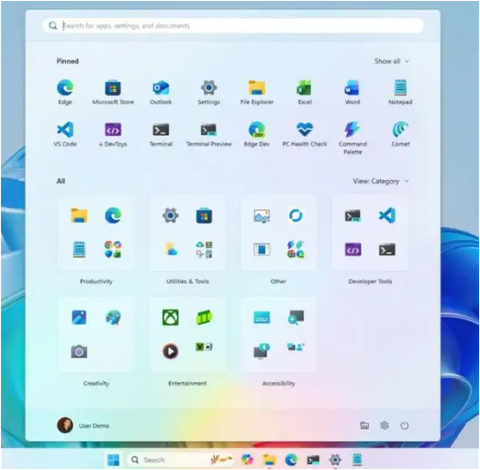This screenshot has width=480, height=470.
Task: Open the View: Category dropdown
Action: (x=381, y=181)
